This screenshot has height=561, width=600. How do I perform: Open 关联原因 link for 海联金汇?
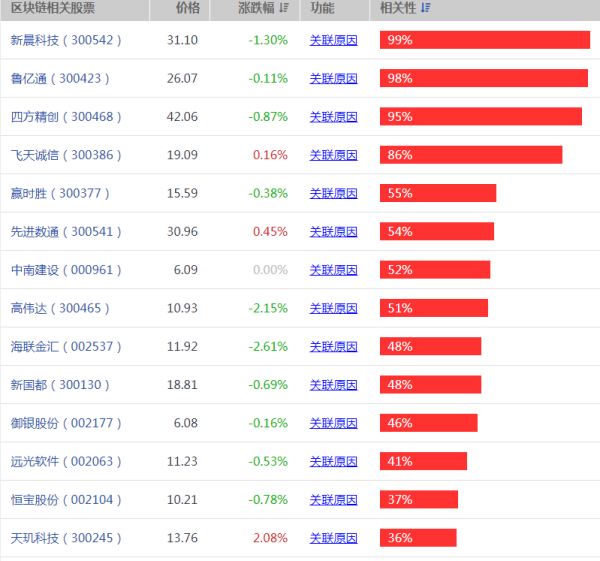click(x=333, y=346)
